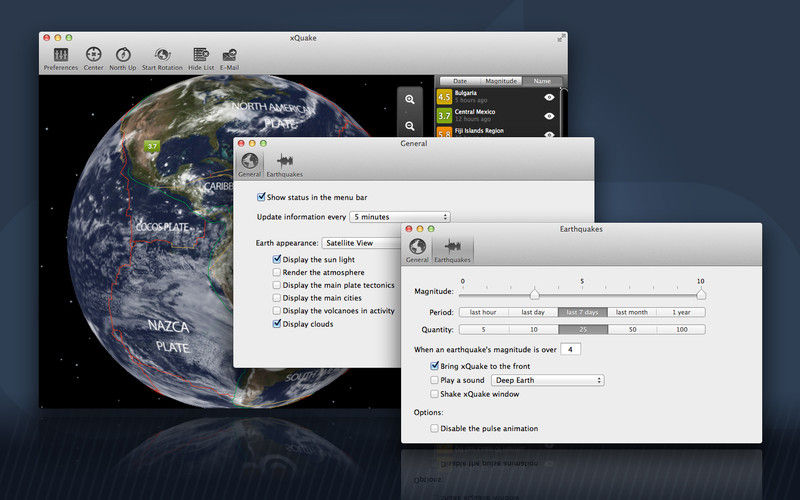Open Earth appearance Satellite View dropdown
Image resolution: width=800 pixels, height=500 pixels.
click(362, 243)
